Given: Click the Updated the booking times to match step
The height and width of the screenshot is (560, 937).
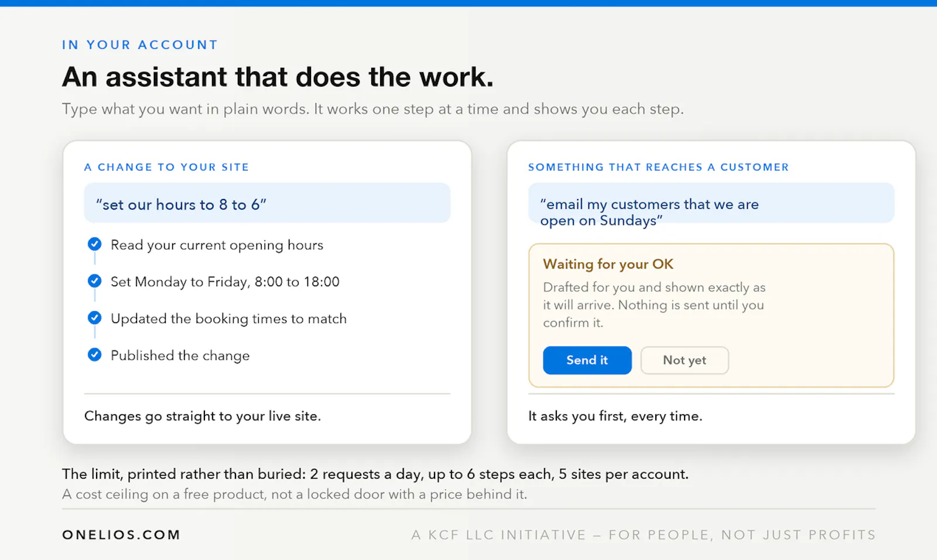Looking at the screenshot, I should (228, 319).
